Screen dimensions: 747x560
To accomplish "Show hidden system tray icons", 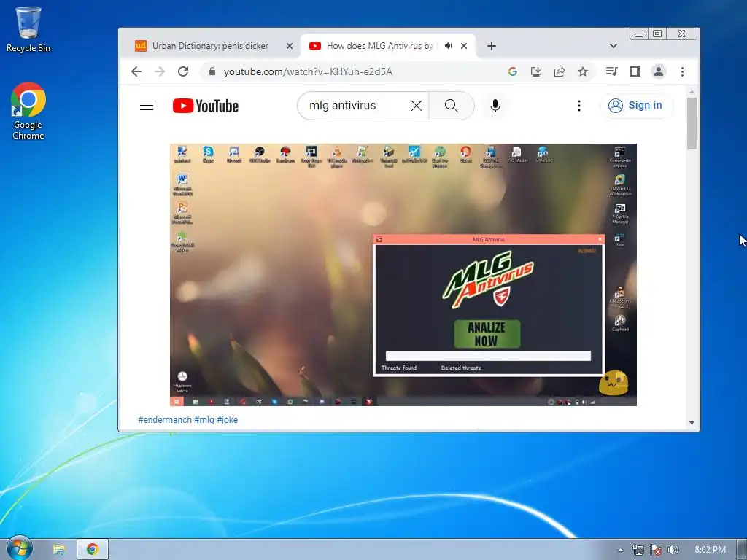I will [x=620, y=550].
